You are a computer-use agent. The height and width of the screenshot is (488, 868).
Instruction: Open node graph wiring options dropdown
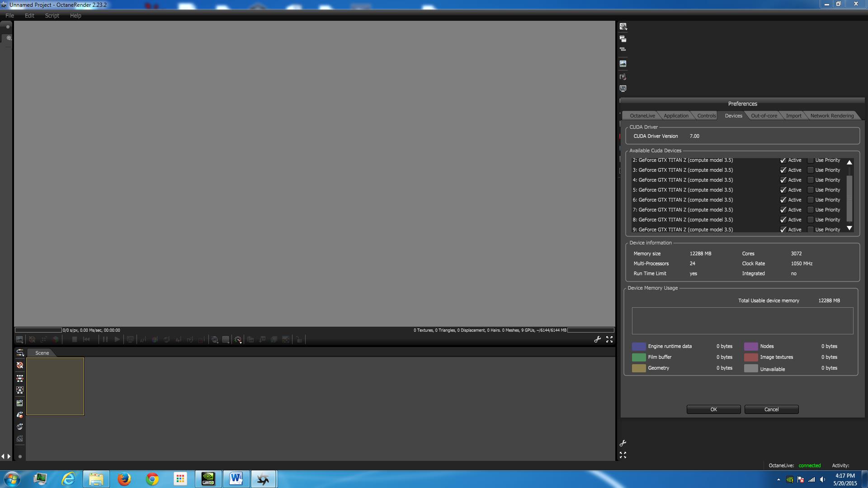click(x=20, y=352)
